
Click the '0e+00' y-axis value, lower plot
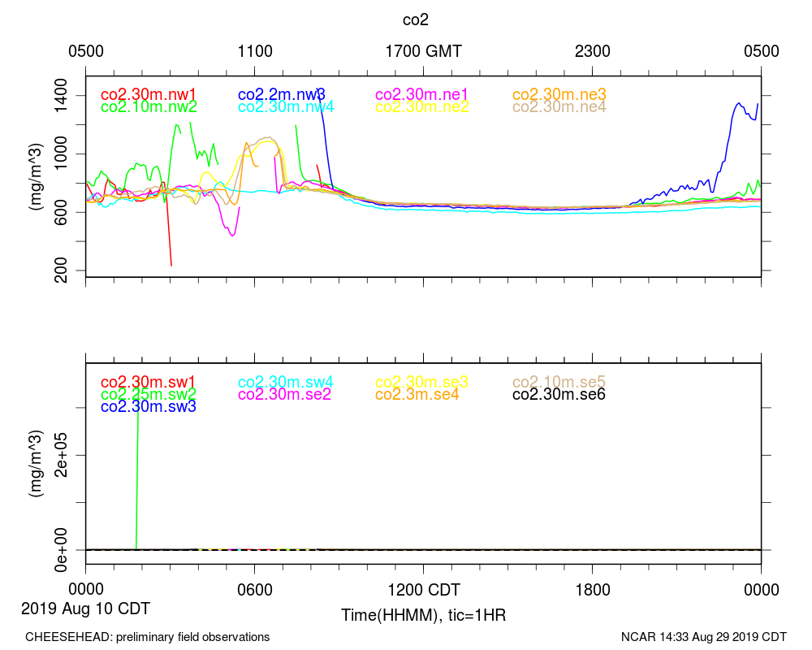click(61, 550)
